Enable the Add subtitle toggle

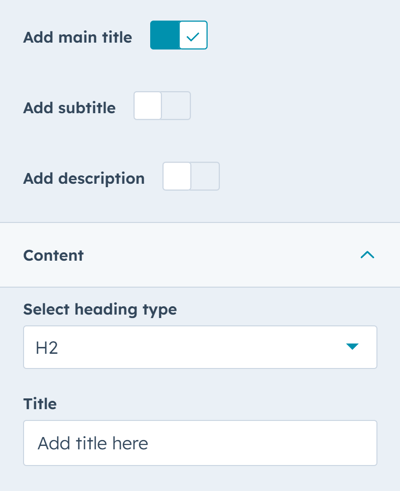point(162,106)
